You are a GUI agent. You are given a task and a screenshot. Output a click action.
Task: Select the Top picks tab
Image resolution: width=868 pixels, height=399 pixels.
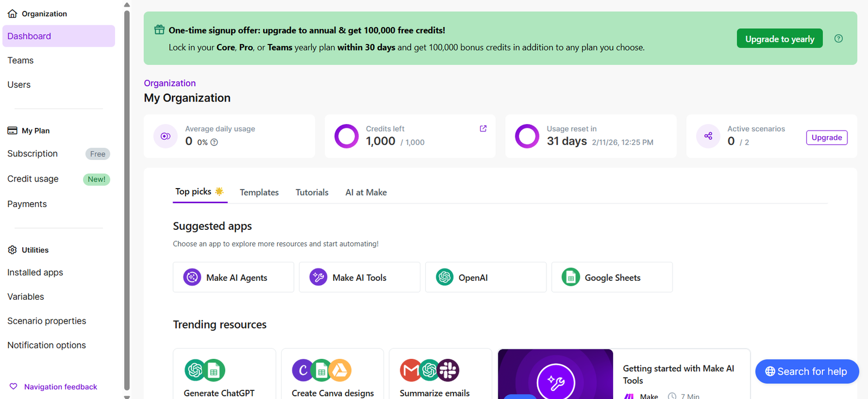click(x=200, y=192)
